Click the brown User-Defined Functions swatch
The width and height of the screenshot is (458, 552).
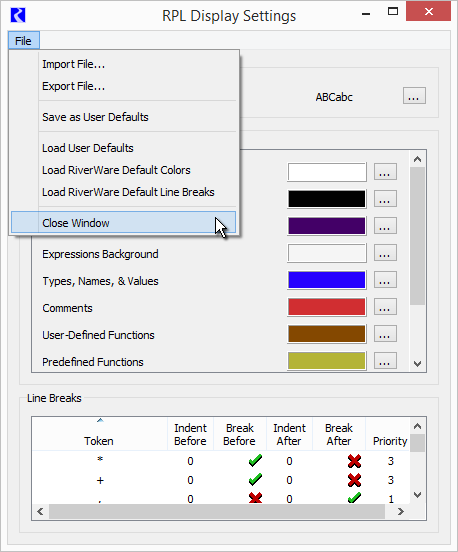(x=327, y=334)
